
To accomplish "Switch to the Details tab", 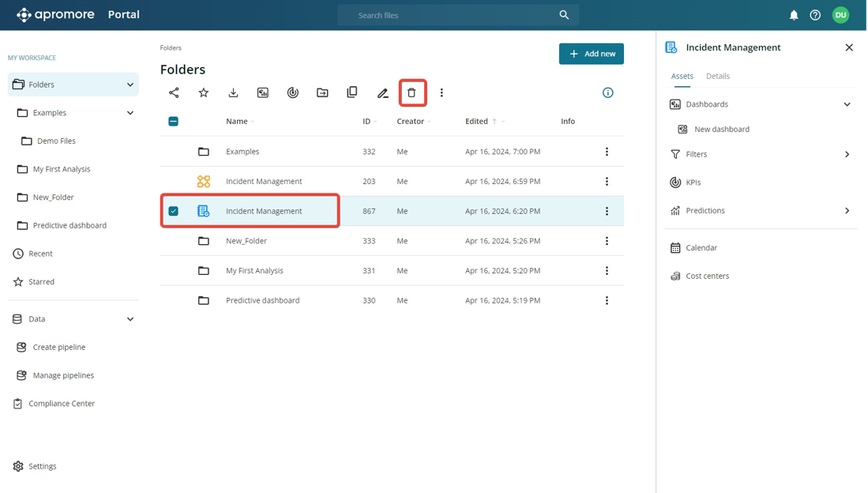I will click(717, 77).
